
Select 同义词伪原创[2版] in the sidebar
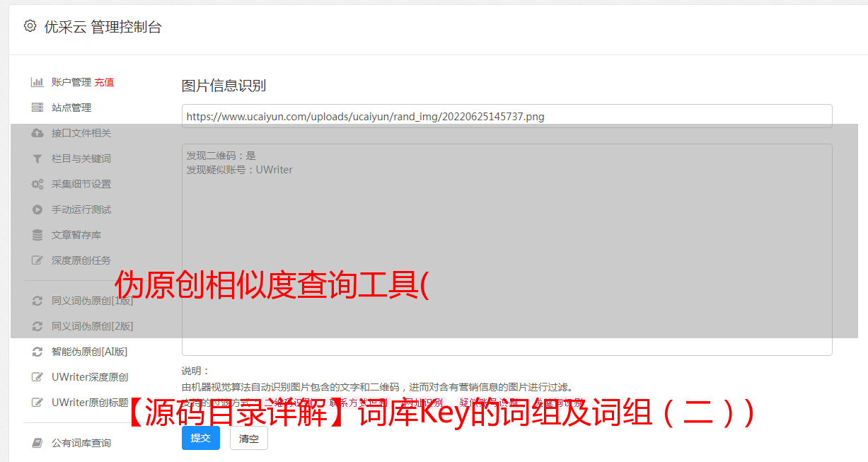pyautogui.click(x=92, y=326)
